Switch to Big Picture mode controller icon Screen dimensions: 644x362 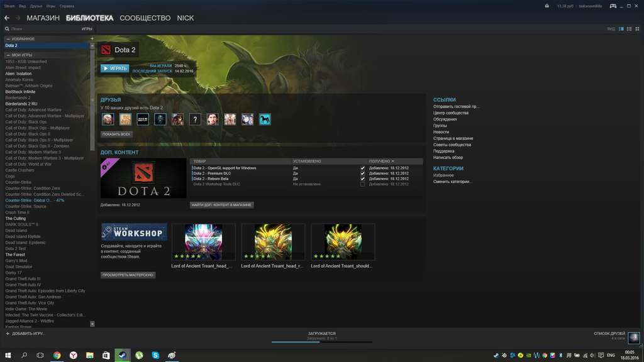[613, 6]
